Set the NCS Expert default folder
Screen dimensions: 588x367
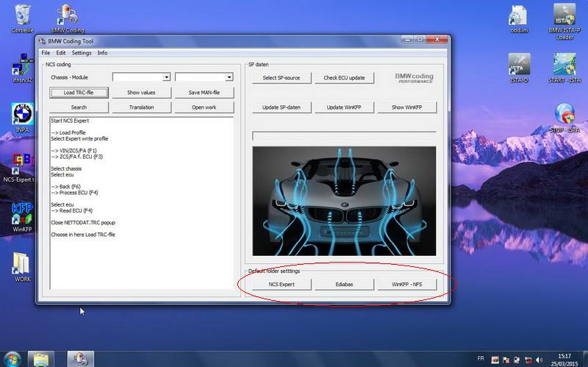[282, 285]
